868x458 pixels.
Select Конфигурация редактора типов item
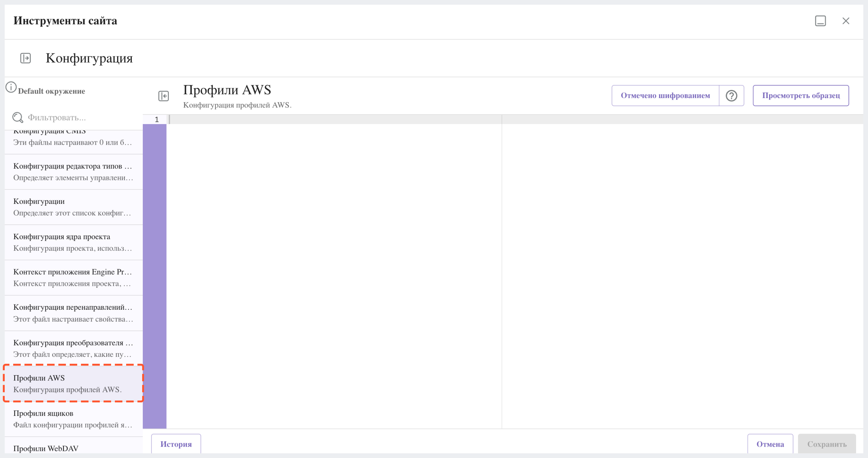[x=74, y=172]
